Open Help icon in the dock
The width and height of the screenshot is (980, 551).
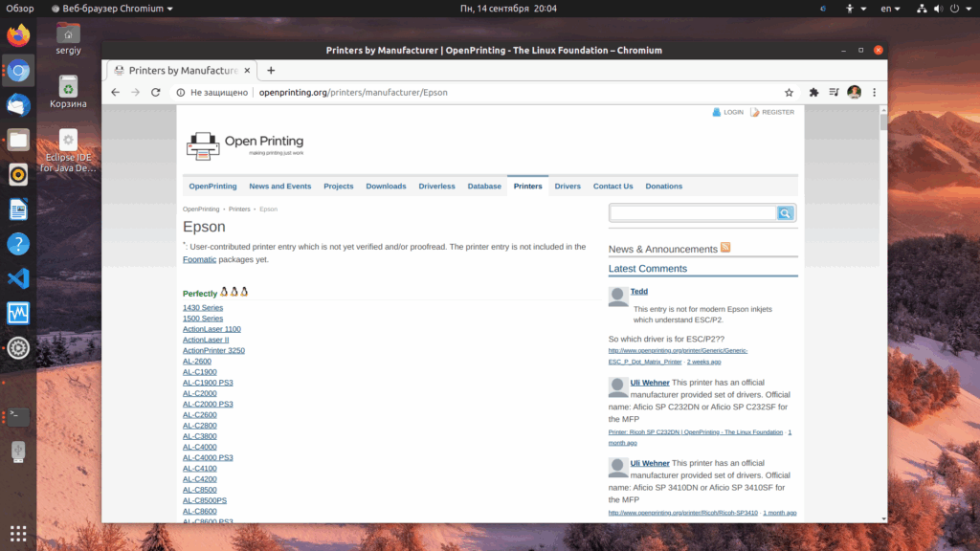(x=18, y=244)
